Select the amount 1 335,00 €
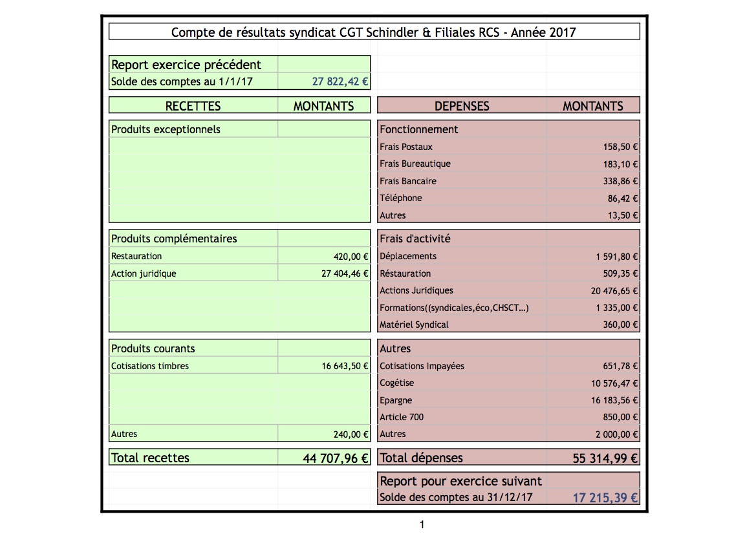Screen dimensions: 756x534 click(x=617, y=308)
